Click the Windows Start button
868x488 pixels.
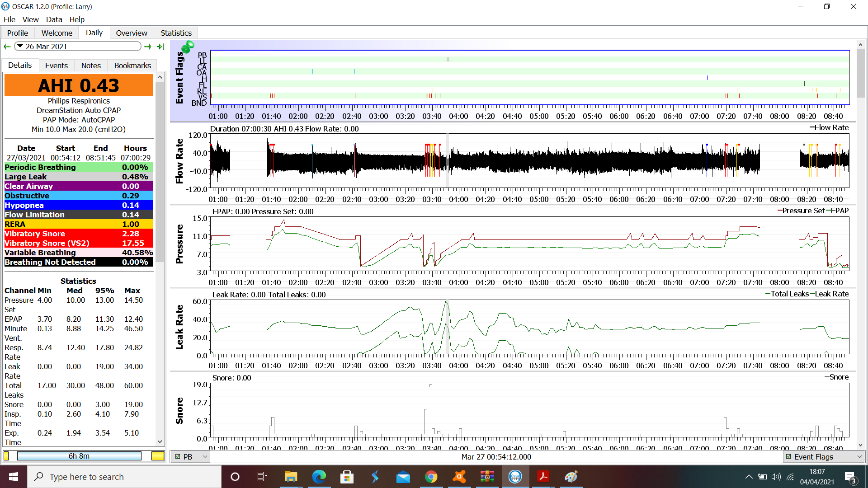pyautogui.click(x=14, y=477)
